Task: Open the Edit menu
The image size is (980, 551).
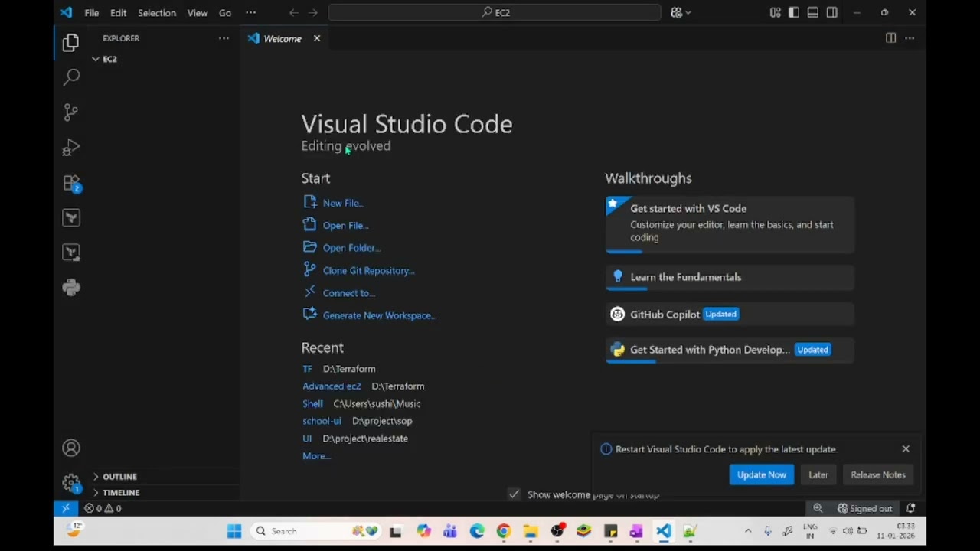Action: point(118,12)
